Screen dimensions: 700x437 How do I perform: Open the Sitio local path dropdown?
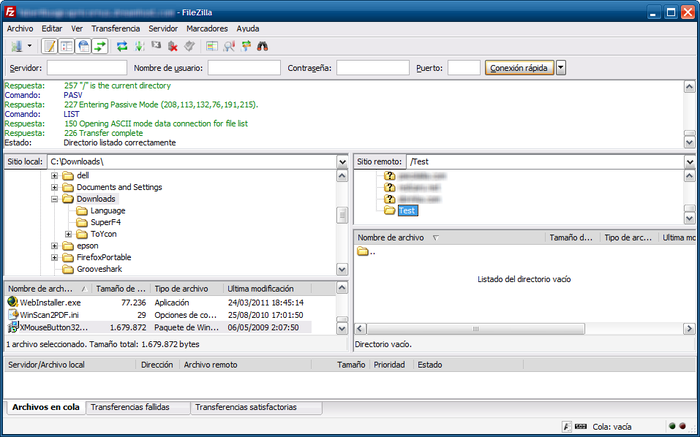coord(342,162)
